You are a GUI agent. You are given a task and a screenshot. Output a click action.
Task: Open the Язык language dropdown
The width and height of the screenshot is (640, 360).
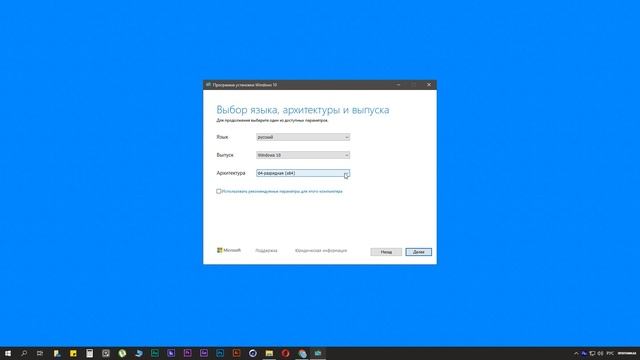click(303, 137)
